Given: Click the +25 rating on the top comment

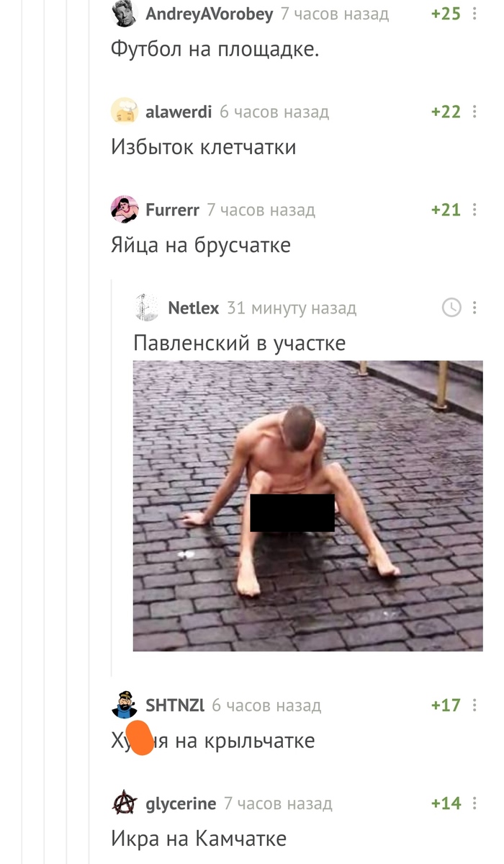Looking at the screenshot, I should tap(446, 14).
